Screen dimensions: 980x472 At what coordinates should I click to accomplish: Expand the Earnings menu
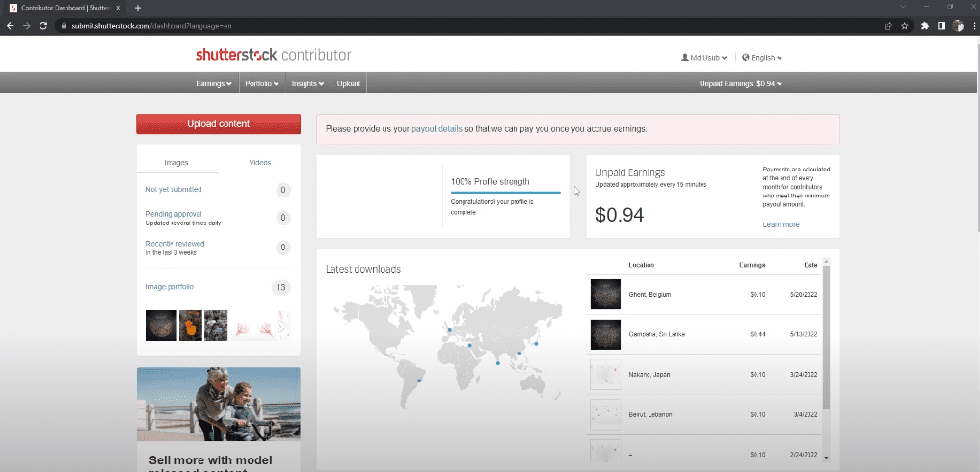pos(215,84)
